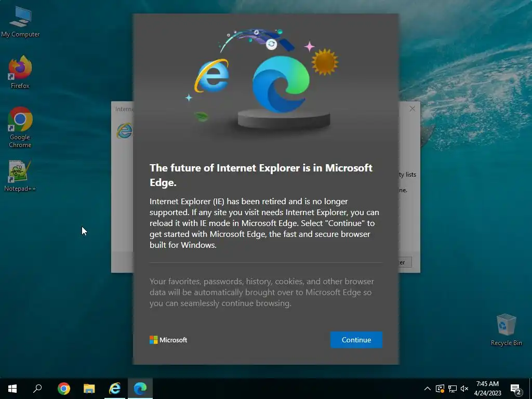
Task: Select the Firefox desktop shortcut
Action: pyautogui.click(x=20, y=72)
